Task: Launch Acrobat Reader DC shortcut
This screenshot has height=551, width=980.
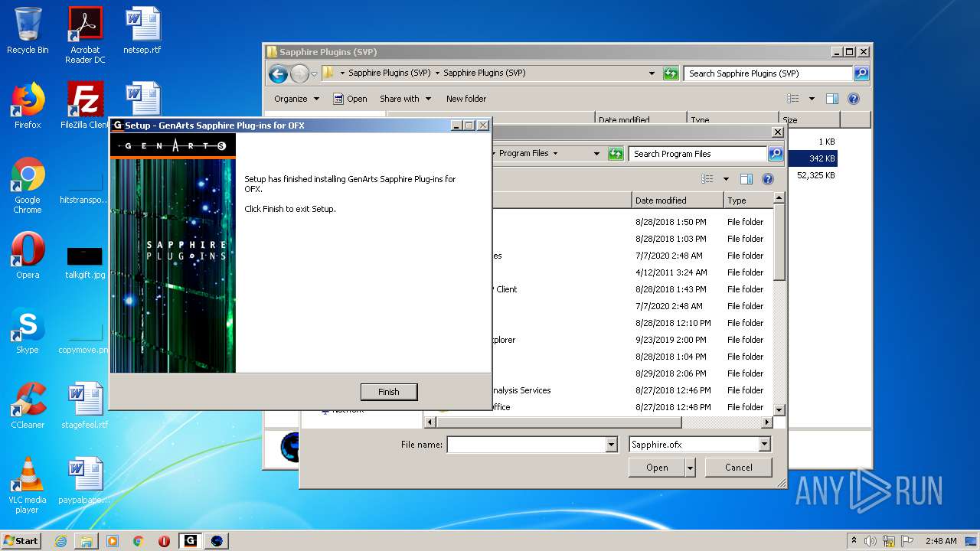Action: [x=85, y=35]
